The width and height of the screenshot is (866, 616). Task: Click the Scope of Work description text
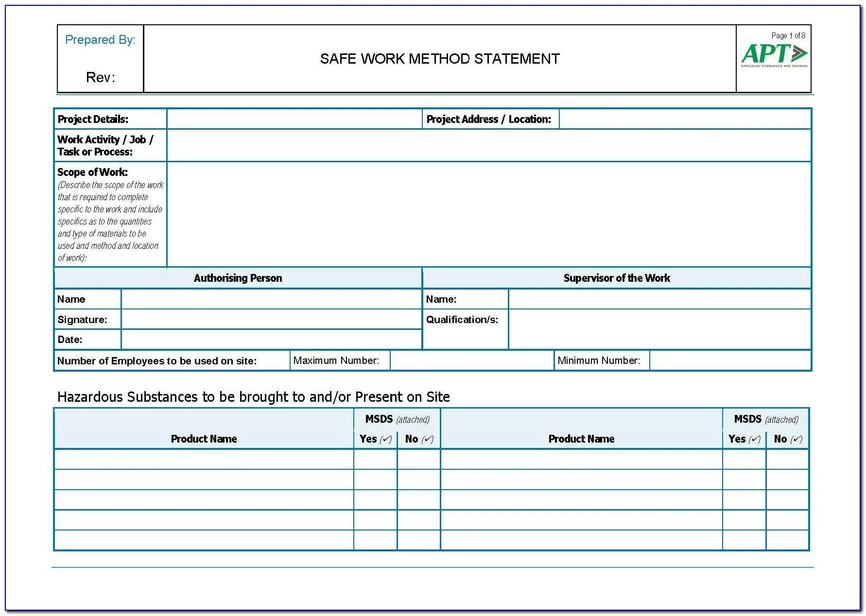pos(111,222)
